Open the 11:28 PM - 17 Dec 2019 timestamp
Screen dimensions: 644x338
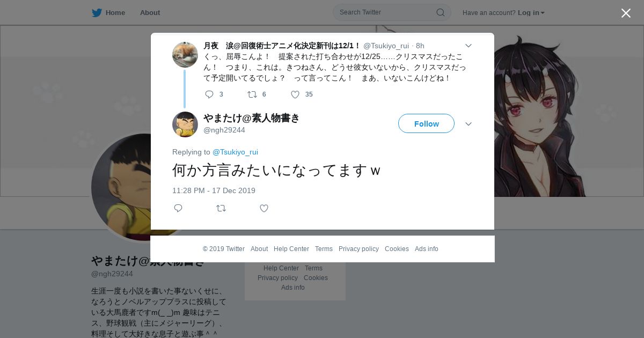(x=214, y=190)
